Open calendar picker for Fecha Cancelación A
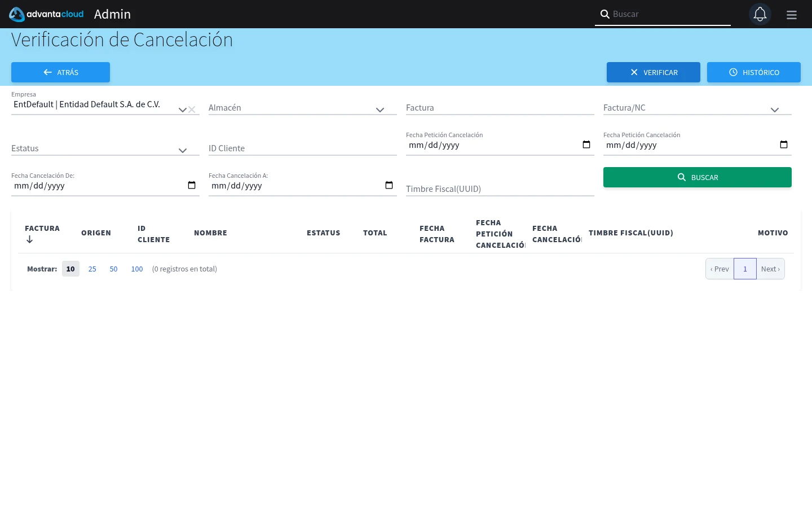Screen dimensions: 812x508 click(389, 185)
